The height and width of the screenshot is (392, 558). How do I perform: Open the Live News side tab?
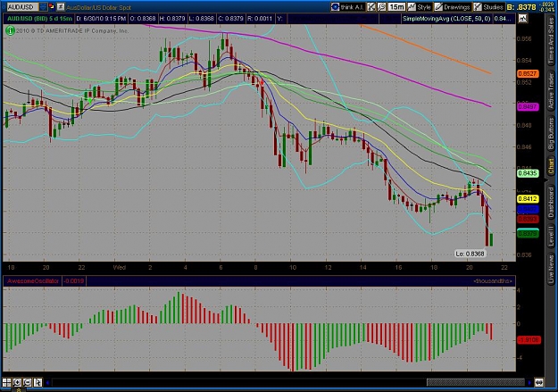point(551,267)
